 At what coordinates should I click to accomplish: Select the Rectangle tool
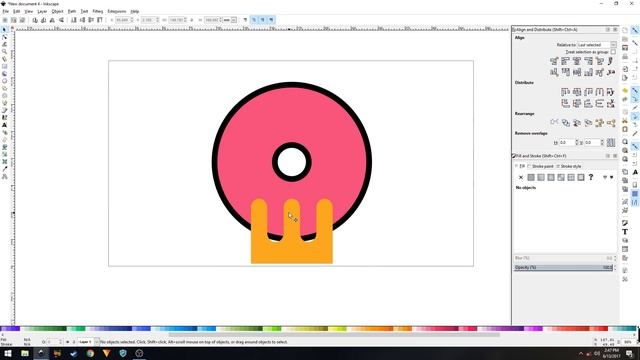coord(4,67)
